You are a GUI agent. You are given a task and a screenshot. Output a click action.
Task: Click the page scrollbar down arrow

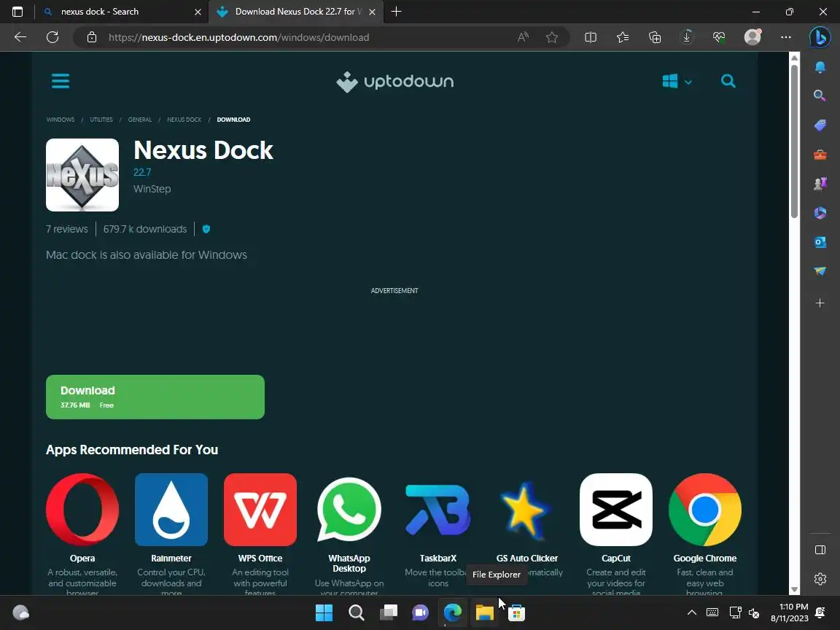pyautogui.click(x=795, y=589)
